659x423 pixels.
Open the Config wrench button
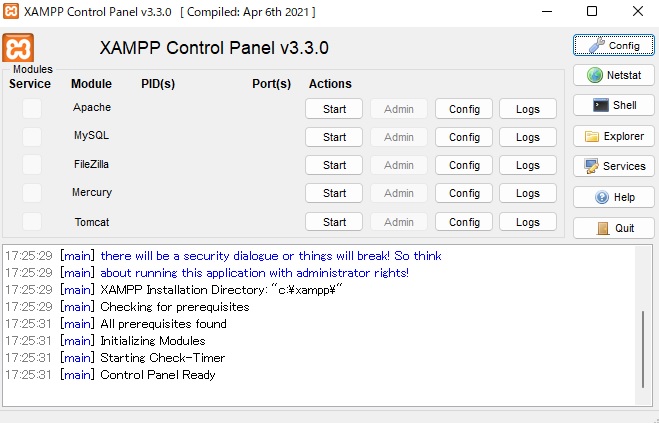(613, 46)
